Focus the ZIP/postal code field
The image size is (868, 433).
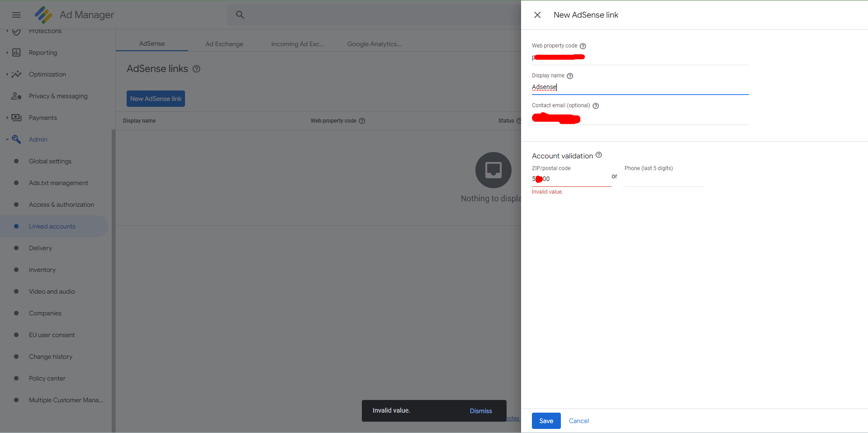[571, 179]
